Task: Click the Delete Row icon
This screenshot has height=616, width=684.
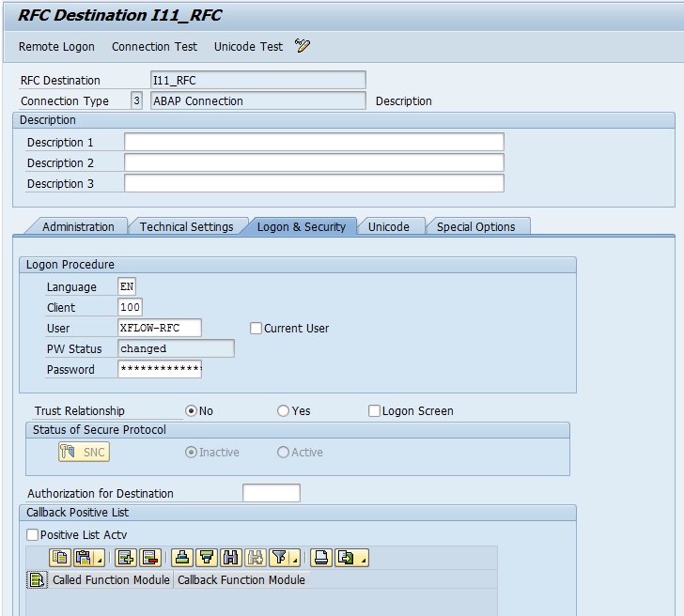Action: pos(149,558)
